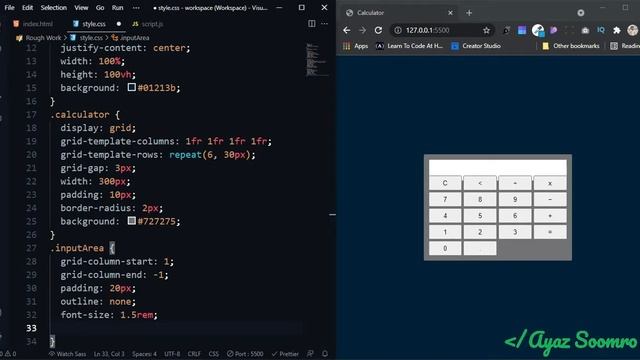Click the IQ extension icon
The height and width of the screenshot is (360, 640).
[x=601, y=30]
